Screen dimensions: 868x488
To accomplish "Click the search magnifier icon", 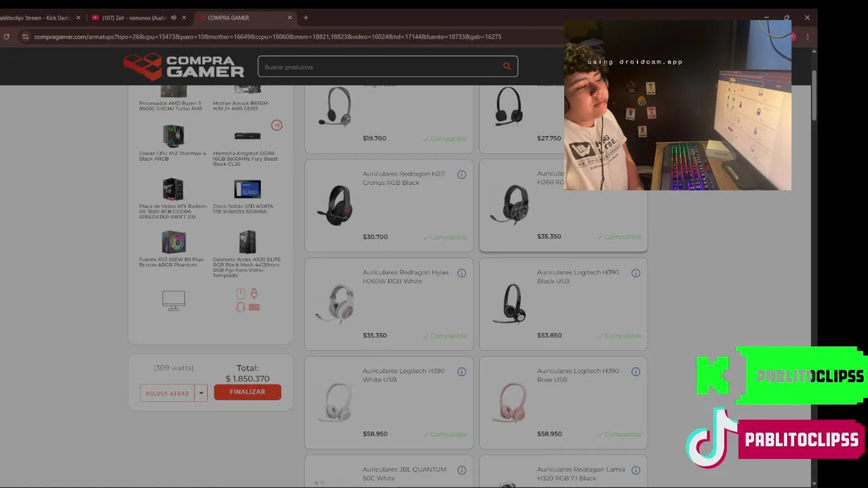I will [507, 66].
